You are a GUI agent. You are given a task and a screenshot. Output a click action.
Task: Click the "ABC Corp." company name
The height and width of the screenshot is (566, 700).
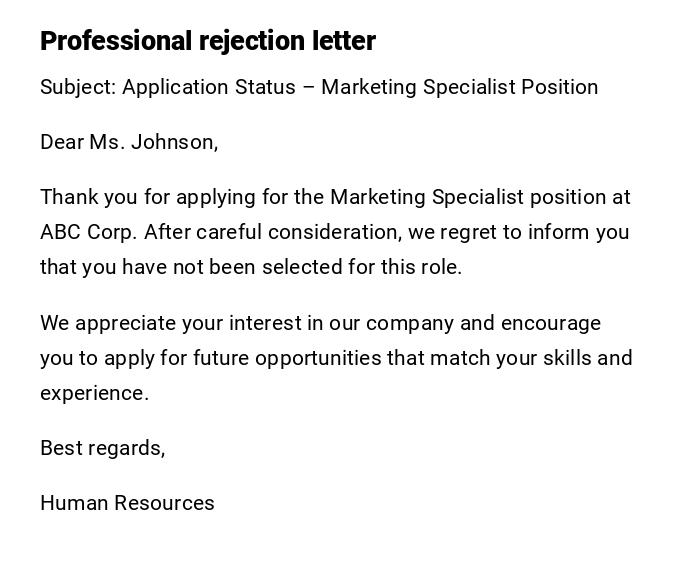[x=88, y=232]
